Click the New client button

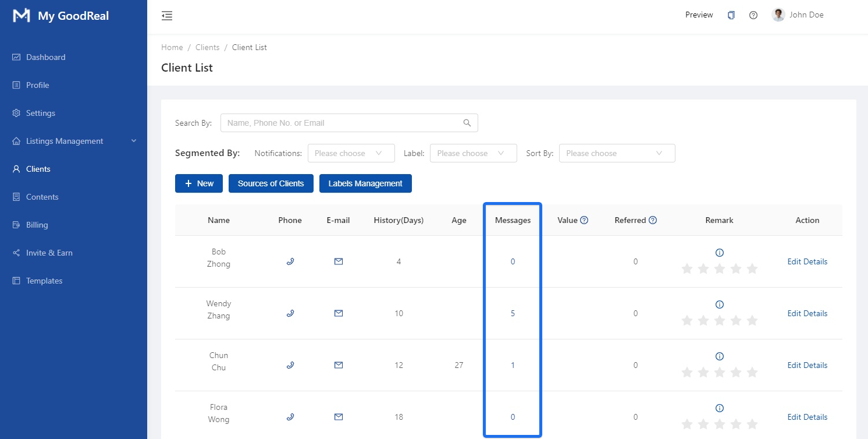(x=199, y=183)
